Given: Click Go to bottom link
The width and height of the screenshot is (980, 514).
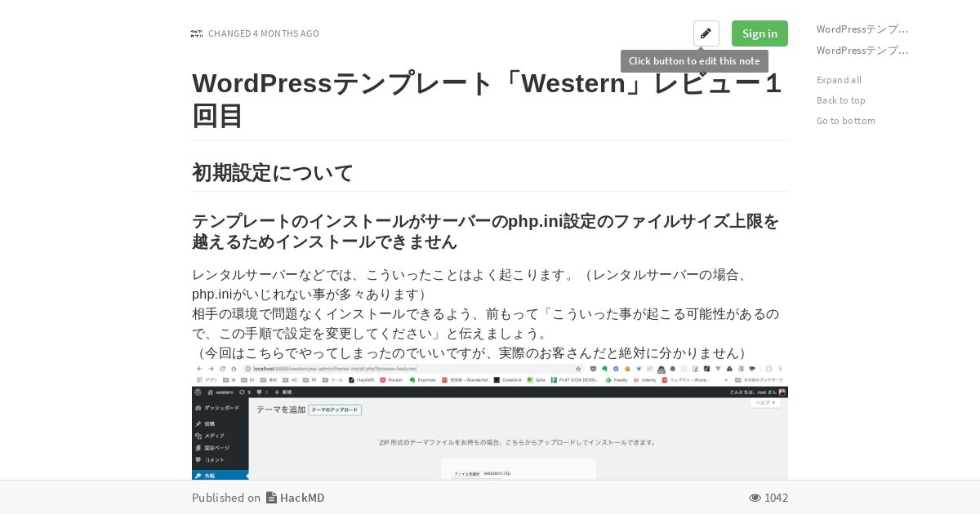Looking at the screenshot, I should pos(846,121).
